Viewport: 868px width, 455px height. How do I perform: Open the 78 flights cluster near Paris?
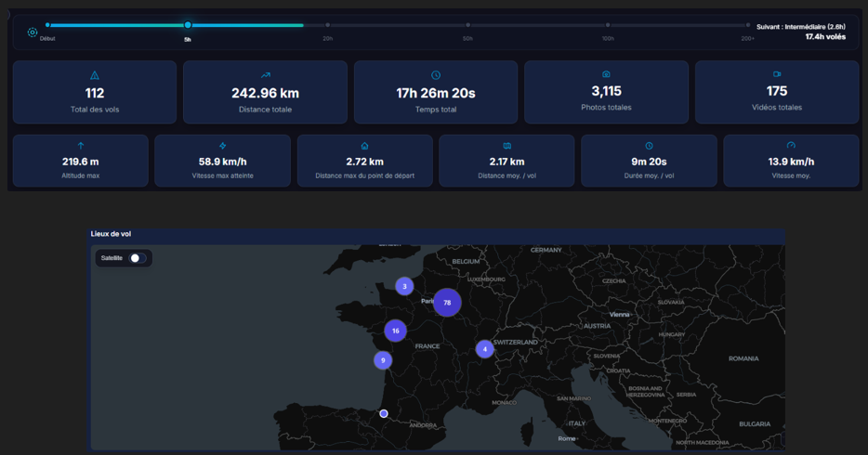pyautogui.click(x=447, y=303)
